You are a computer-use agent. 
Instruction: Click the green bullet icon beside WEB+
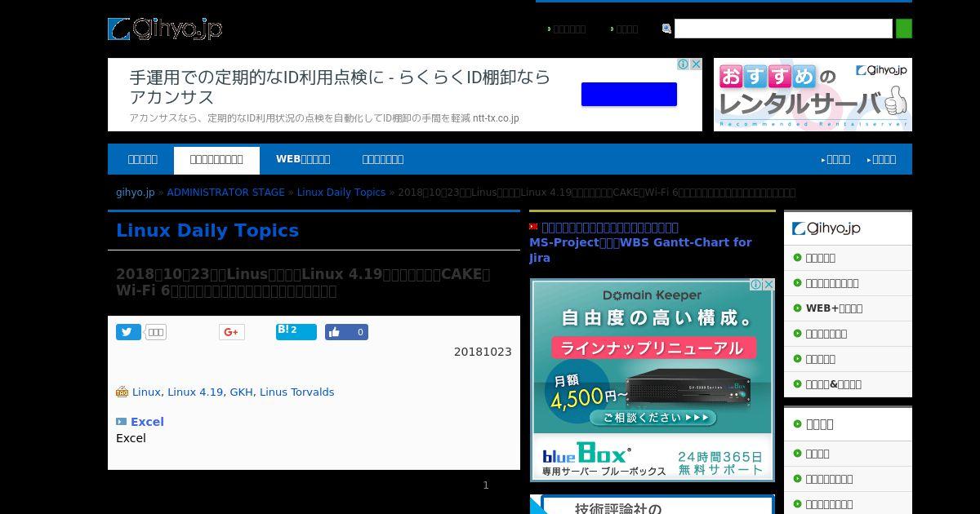[798, 308]
